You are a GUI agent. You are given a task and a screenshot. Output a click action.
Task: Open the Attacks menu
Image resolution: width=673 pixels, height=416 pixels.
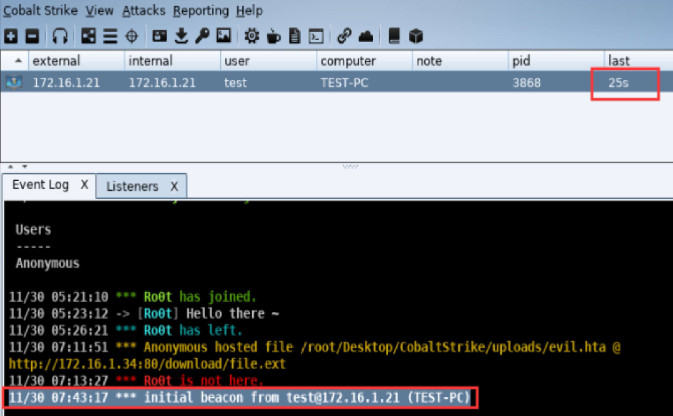[144, 10]
